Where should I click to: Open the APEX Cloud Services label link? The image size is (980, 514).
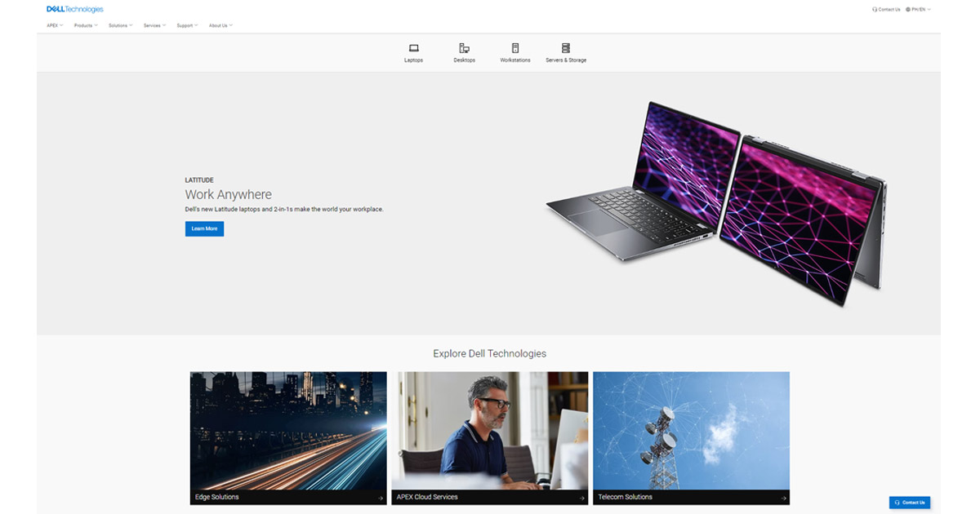(427, 497)
